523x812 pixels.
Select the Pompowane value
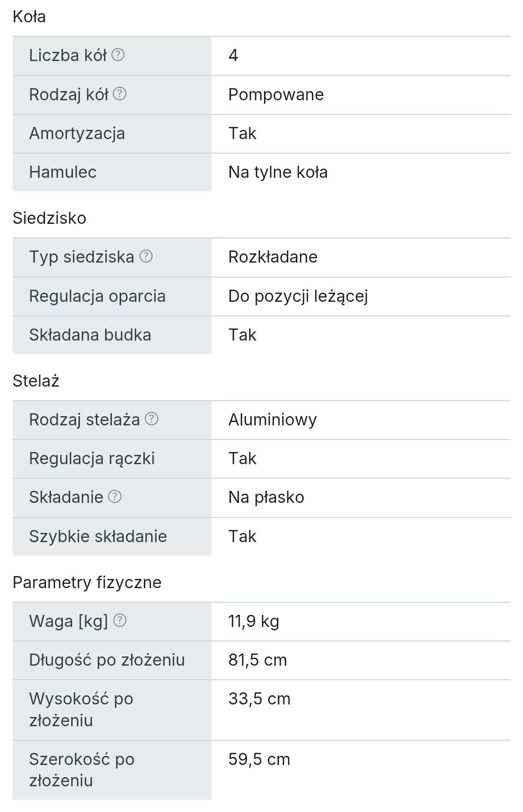point(276,94)
